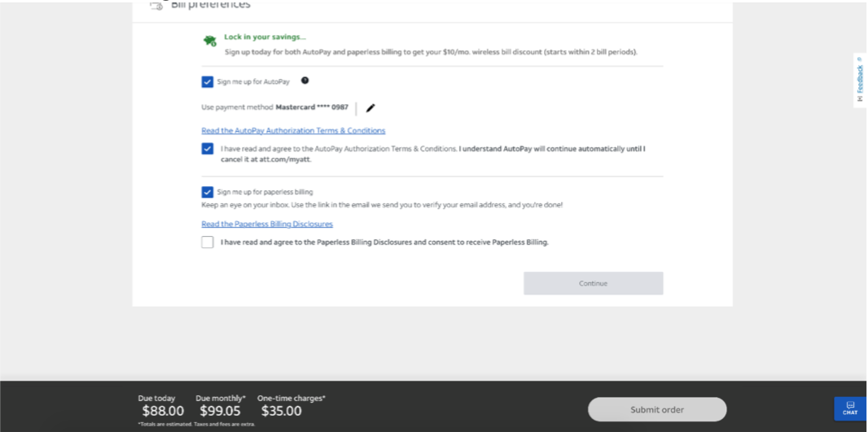Check Paperless Billing Disclosures consent box
This screenshot has width=868, height=432.
207,242
